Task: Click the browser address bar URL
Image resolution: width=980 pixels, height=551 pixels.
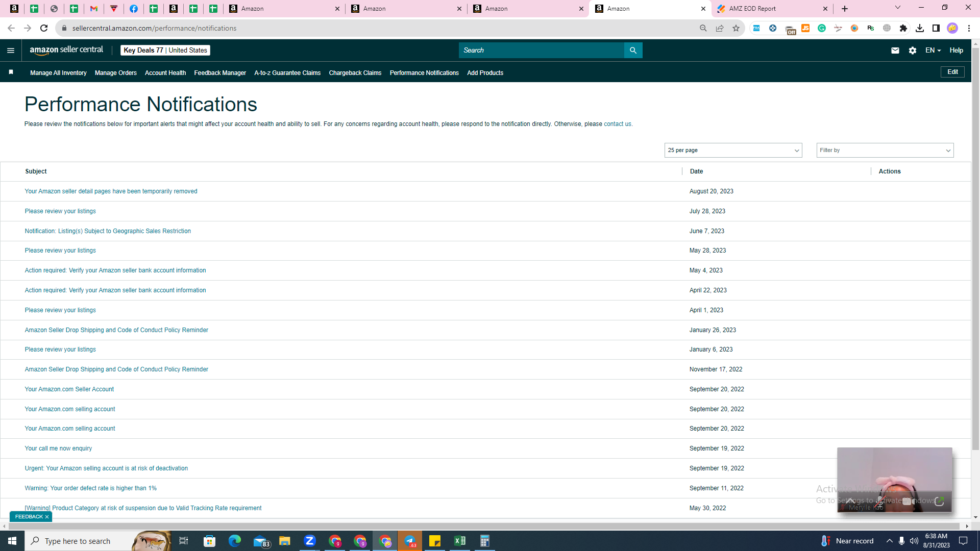Action: [154, 28]
